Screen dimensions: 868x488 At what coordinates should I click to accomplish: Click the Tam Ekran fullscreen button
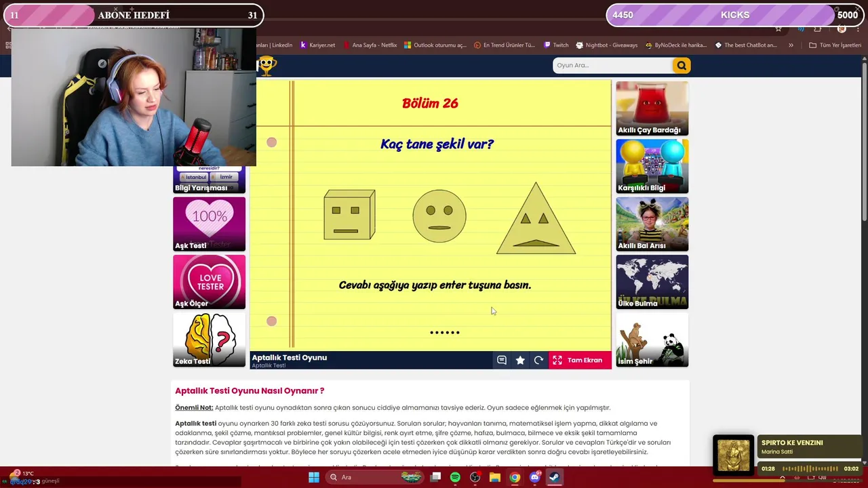coord(579,361)
